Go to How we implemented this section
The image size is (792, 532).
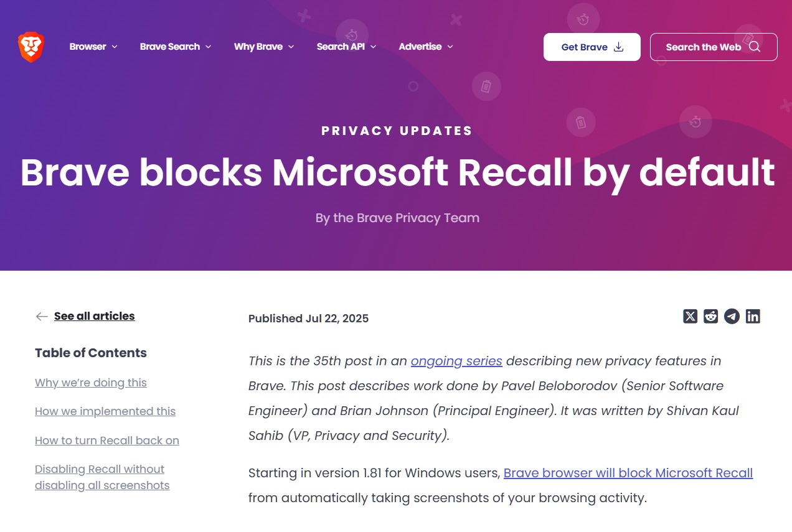[x=105, y=411]
